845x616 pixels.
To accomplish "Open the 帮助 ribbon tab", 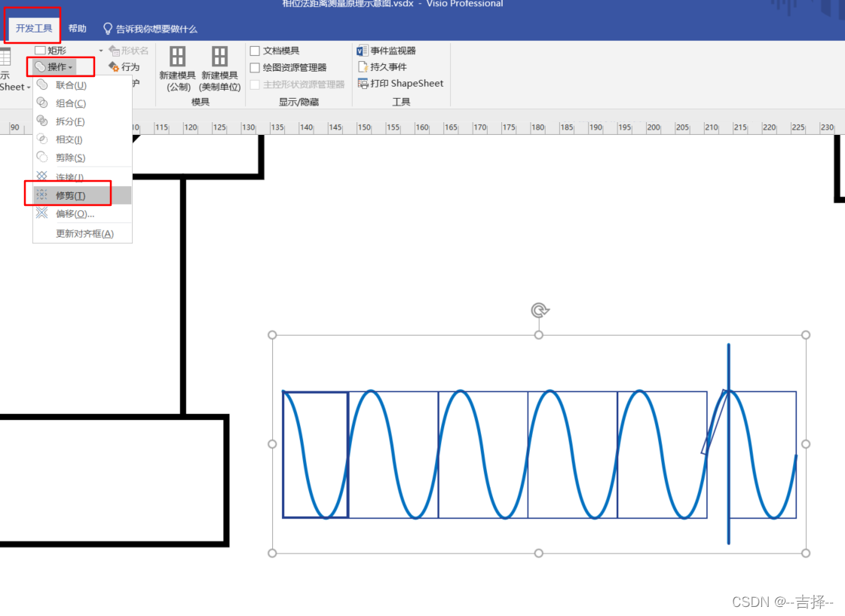I will click(77, 29).
